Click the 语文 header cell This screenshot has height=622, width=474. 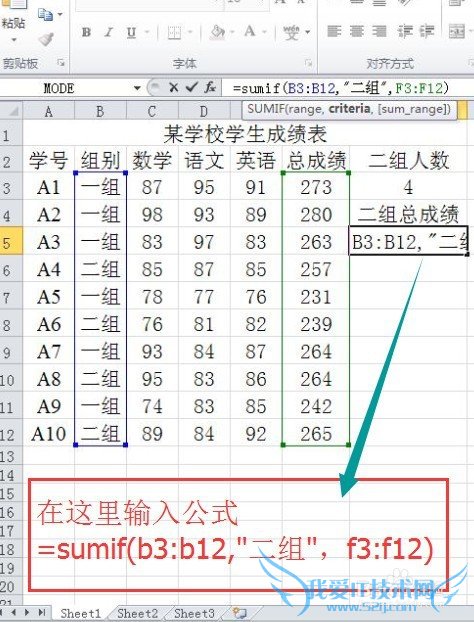tap(203, 161)
